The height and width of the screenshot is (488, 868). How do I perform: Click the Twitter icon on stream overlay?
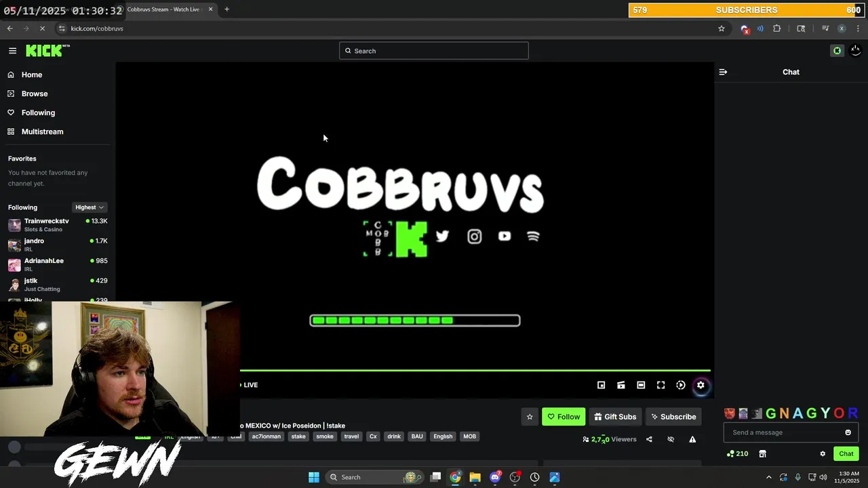[x=442, y=236]
